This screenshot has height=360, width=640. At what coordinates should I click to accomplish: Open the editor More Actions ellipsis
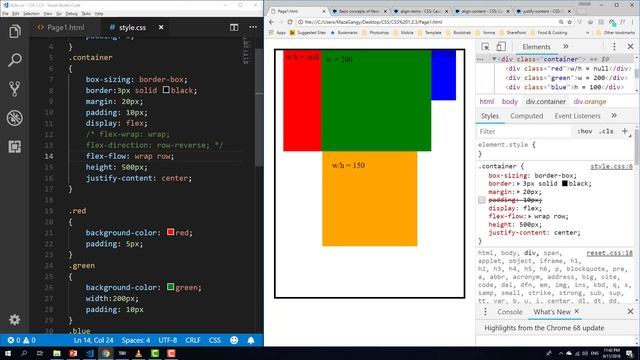point(253,27)
